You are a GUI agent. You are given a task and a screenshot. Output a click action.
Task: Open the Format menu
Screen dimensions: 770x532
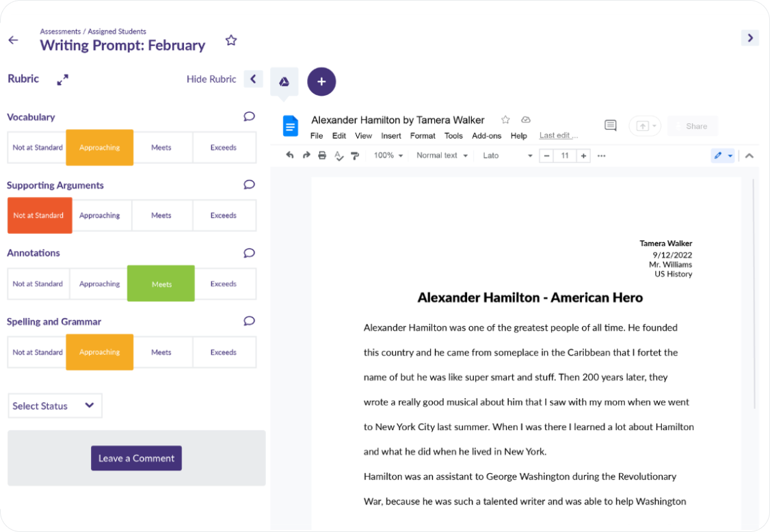point(423,136)
